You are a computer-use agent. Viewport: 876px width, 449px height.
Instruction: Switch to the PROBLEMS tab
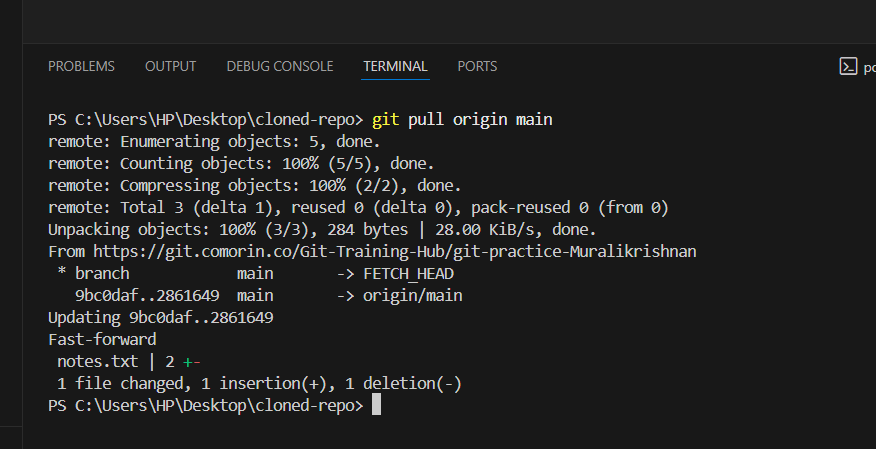(81, 67)
